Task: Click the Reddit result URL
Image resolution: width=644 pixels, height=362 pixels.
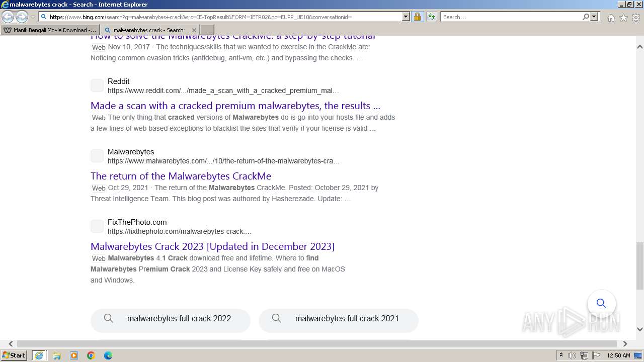Action: click(x=223, y=90)
